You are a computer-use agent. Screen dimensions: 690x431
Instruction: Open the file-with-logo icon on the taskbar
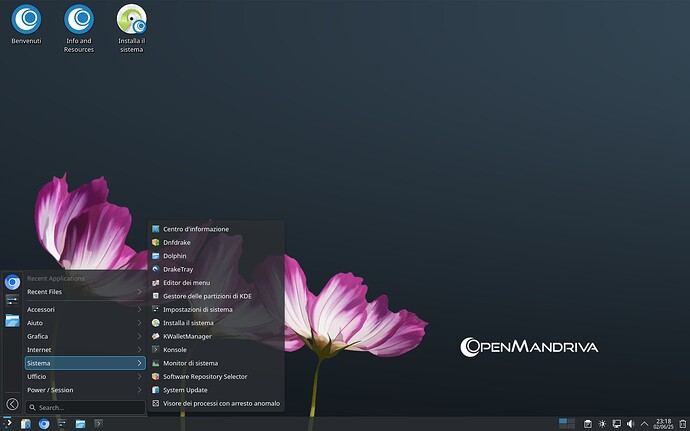click(x=26, y=424)
